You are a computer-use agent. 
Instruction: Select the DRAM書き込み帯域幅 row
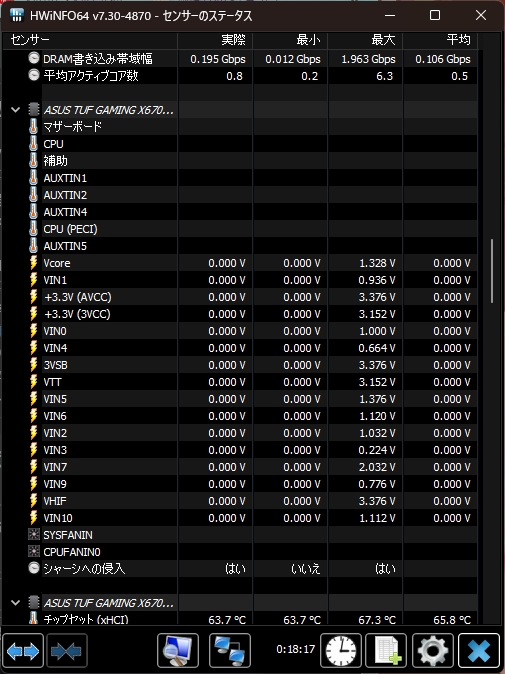[x=241, y=58]
